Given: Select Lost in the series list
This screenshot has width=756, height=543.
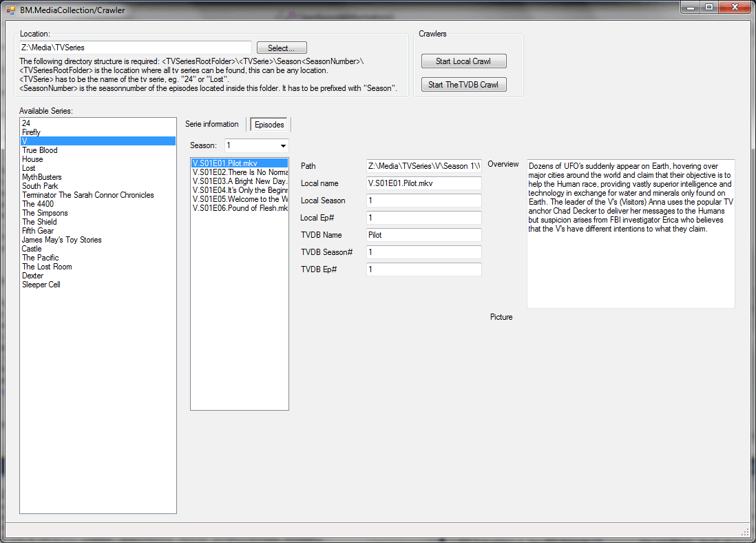Looking at the screenshot, I should coord(98,168).
